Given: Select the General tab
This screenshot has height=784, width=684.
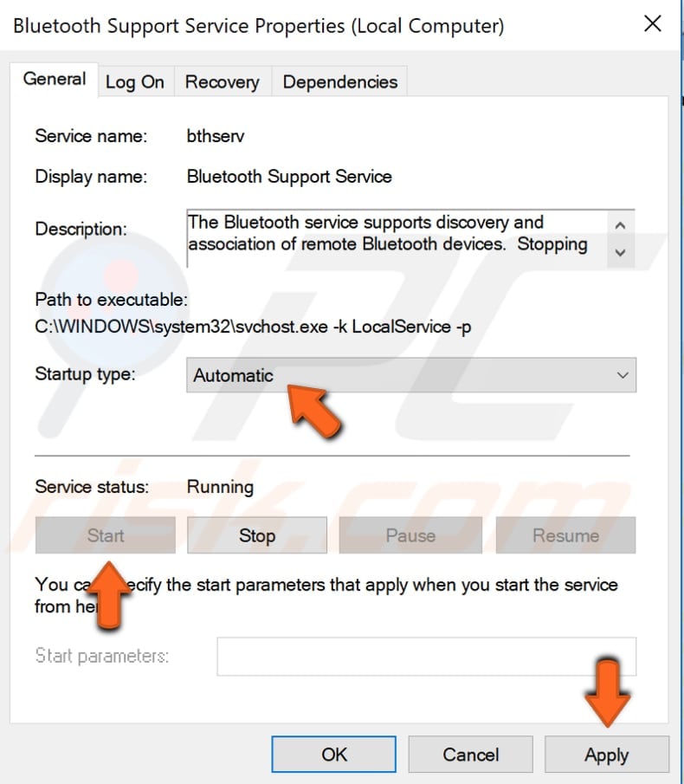Looking at the screenshot, I should click(x=55, y=79).
